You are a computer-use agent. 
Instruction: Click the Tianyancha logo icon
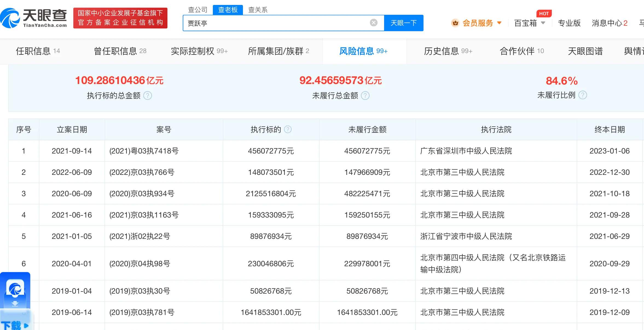coord(10,18)
